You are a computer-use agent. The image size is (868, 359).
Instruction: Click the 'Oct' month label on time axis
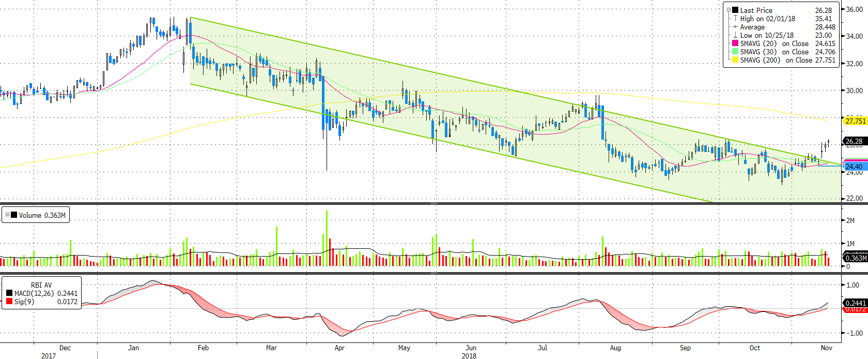point(755,348)
